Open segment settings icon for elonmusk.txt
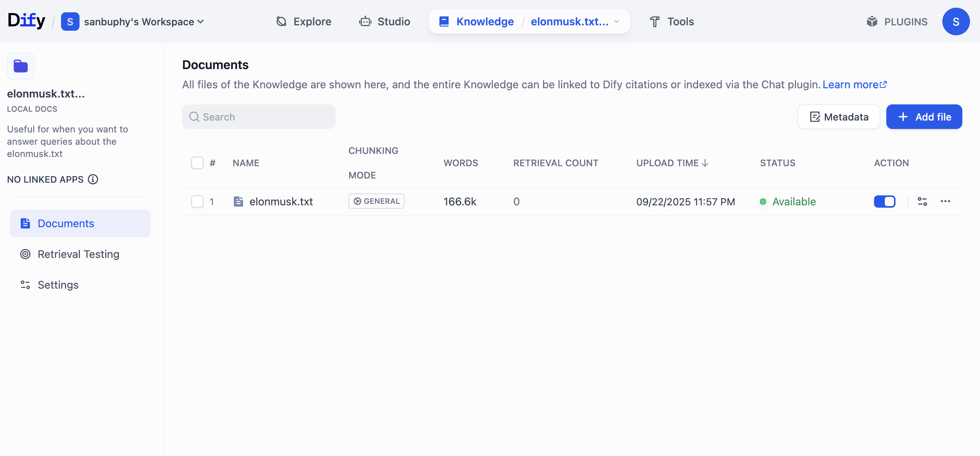 pos(922,202)
